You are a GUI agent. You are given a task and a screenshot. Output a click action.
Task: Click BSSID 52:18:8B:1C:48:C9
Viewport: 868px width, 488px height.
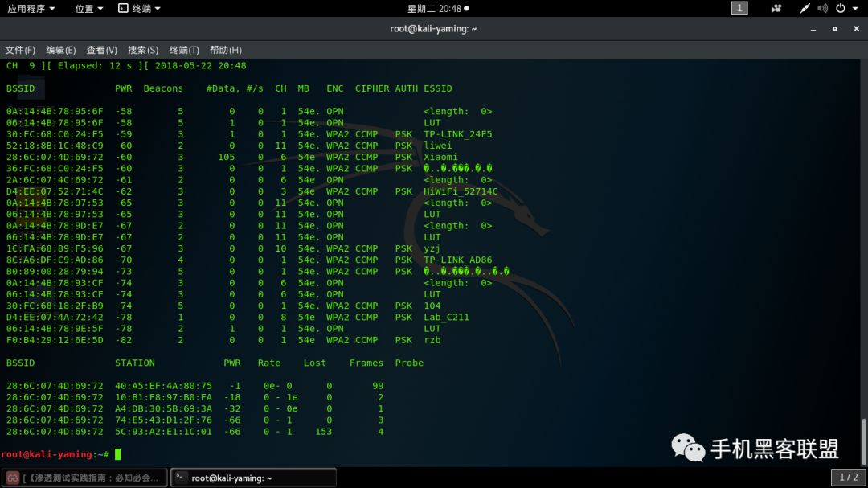55,146
